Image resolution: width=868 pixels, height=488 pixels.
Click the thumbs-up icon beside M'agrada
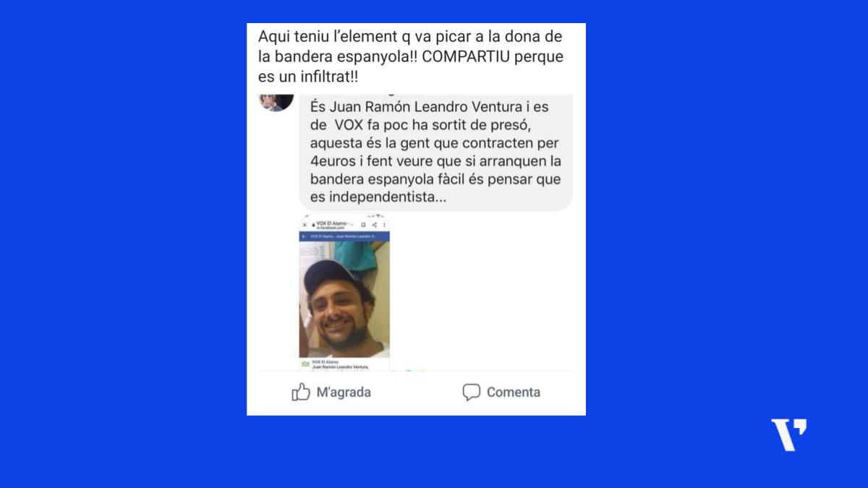click(301, 393)
